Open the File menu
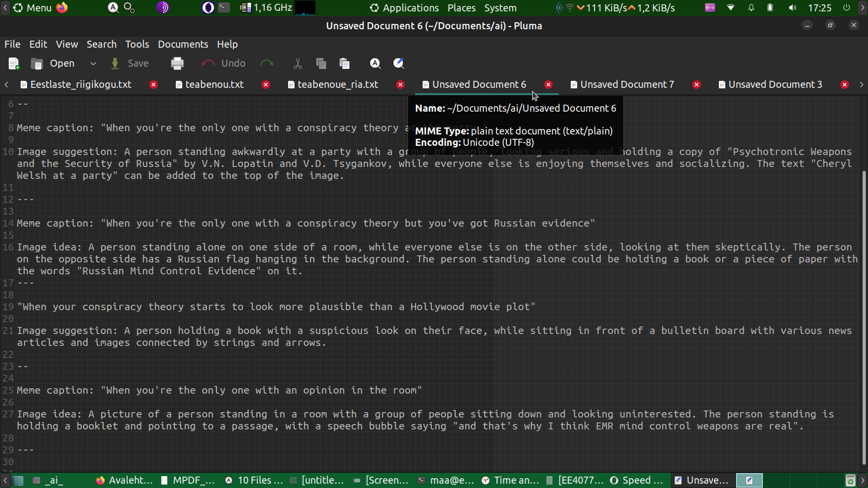Screen dimensions: 868x488 tap(12, 44)
